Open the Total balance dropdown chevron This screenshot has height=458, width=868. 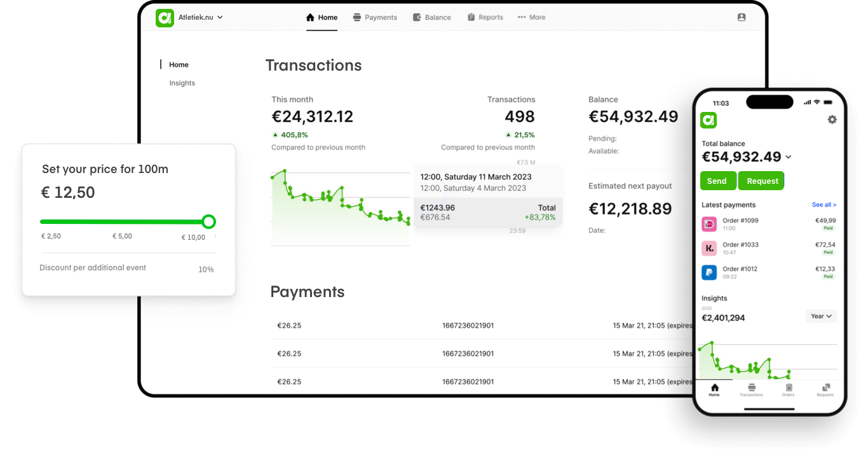pyautogui.click(x=789, y=156)
